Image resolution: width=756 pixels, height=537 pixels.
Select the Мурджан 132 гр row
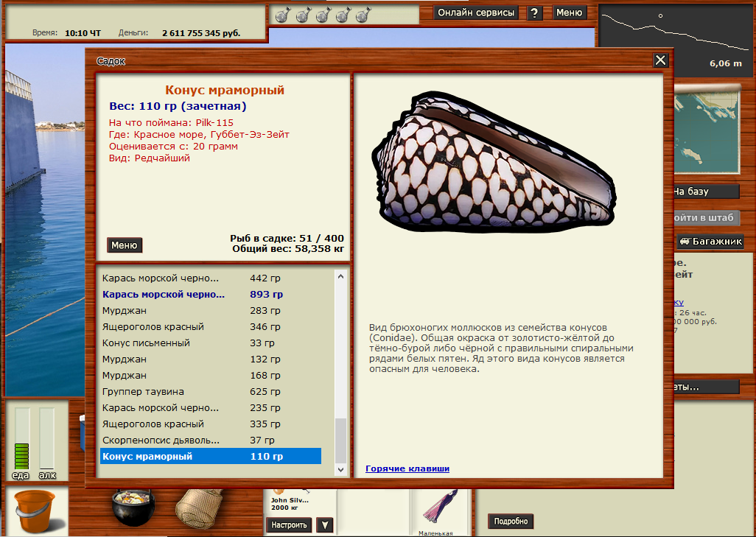click(211, 359)
